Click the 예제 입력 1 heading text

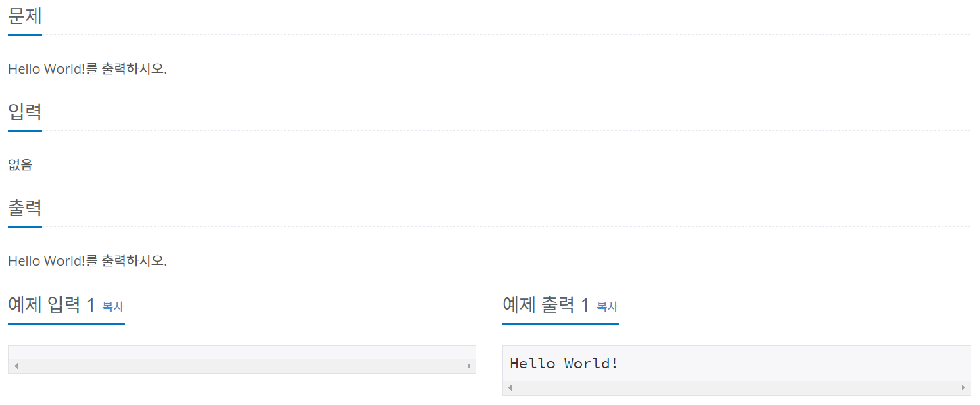click(x=51, y=305)
